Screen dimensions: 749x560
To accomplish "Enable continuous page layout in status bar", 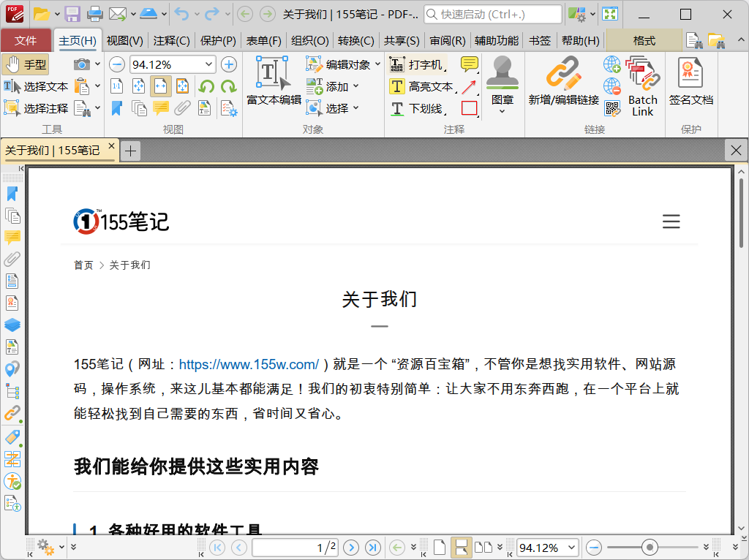I will tap(461, 547).
